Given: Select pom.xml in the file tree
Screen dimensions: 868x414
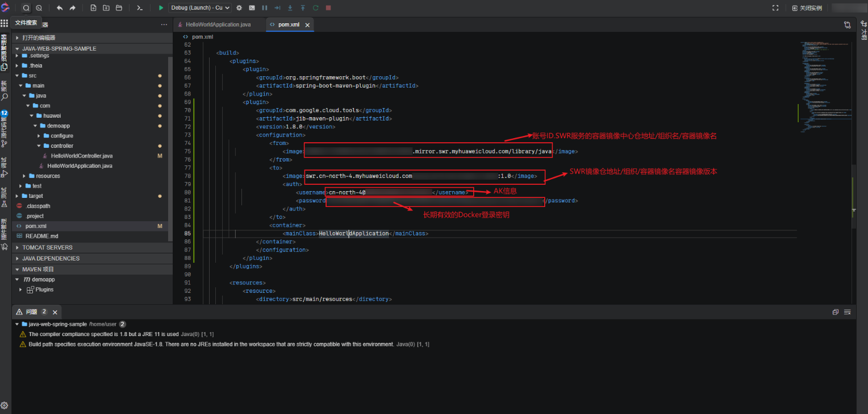Looking at the screenshot, I should [x=36, y=226].
